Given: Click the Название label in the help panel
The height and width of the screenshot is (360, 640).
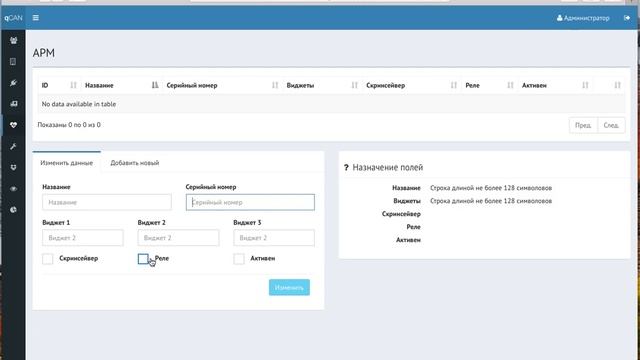Looking at the screenshot, I should pyautogui.click(x=406, y=188).
